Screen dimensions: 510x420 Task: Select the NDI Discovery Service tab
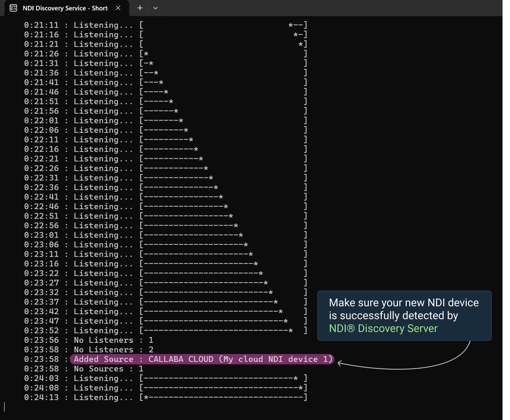coord(67,8)
